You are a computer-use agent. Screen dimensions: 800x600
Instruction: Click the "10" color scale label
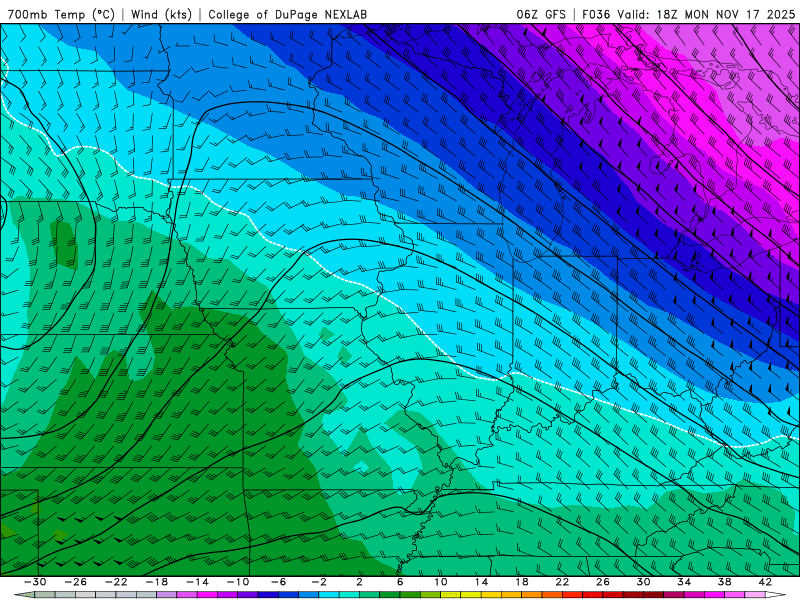click(x=441, y=582)
